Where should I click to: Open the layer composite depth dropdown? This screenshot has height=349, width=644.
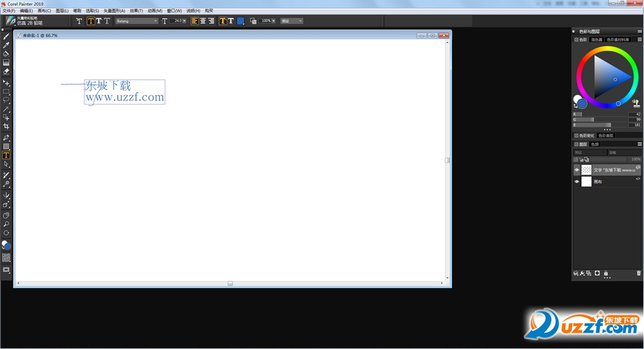[624, 153]
